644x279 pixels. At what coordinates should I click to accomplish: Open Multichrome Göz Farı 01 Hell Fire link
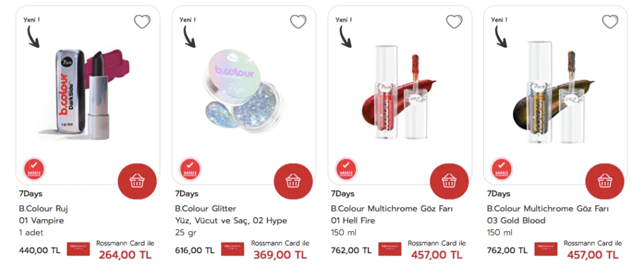(392, 214)
